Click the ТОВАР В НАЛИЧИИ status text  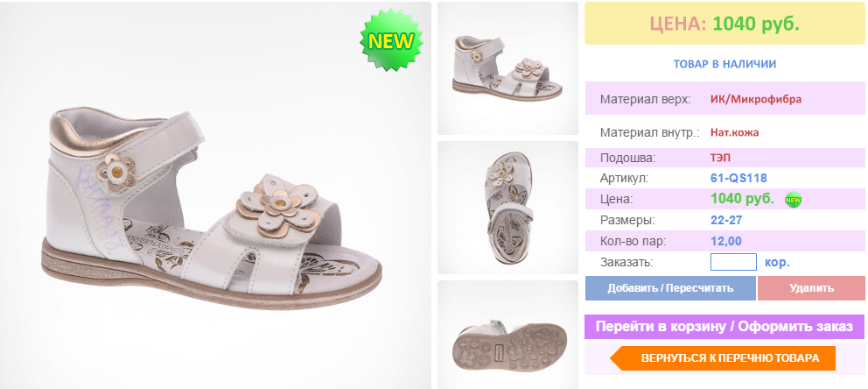[x=724, y=64]
